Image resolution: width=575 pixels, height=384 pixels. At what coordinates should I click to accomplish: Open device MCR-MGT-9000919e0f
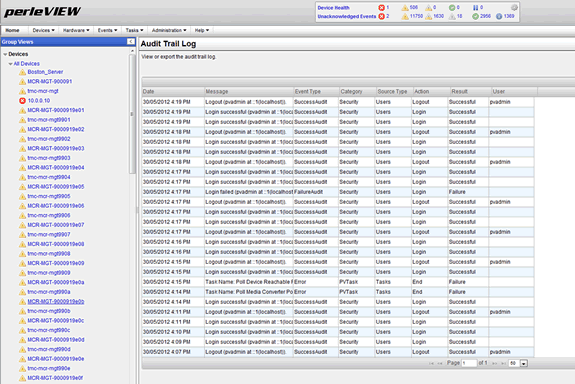click(55, 378)
